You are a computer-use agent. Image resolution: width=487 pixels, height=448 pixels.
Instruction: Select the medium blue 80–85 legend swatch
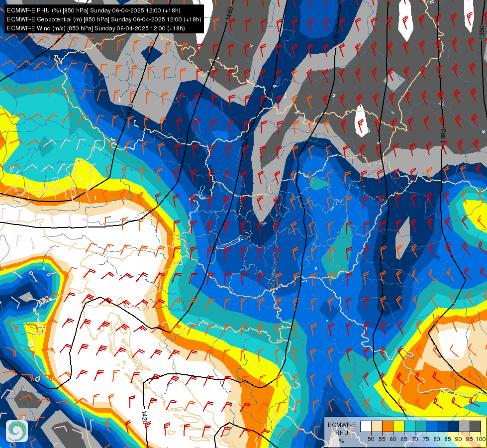(x=443, y=426)
